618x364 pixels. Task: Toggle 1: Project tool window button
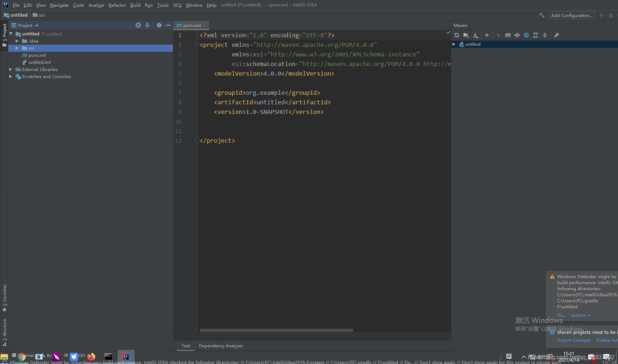coord(4,35)
